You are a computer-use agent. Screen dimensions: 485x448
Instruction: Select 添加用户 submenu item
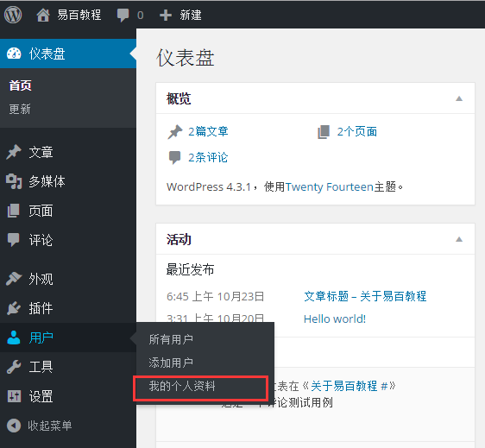[171, 363]
